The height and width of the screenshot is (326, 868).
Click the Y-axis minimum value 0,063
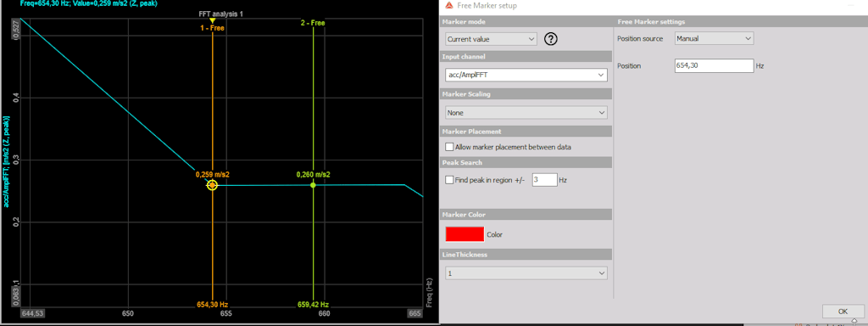pos(15,295)
